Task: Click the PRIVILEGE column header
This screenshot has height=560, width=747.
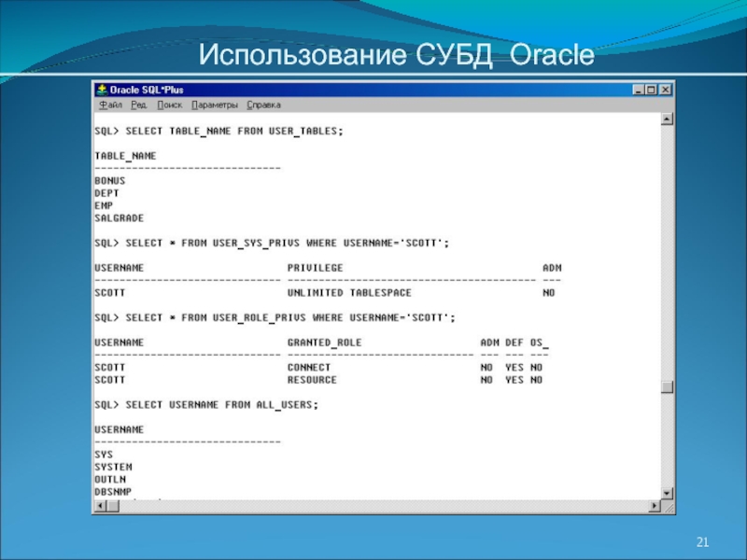Action: [315, 268]
